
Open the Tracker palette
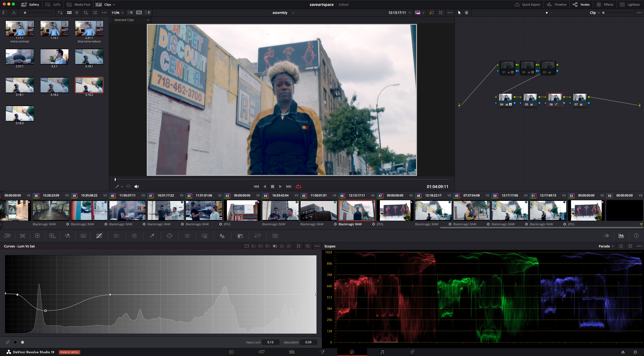tap(187, 236)
